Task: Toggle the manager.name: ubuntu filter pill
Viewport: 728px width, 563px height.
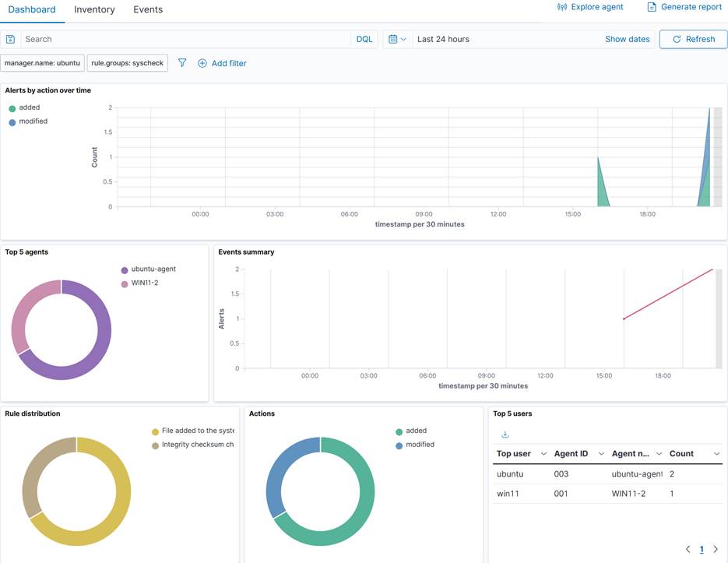Action: pos(42,63)
